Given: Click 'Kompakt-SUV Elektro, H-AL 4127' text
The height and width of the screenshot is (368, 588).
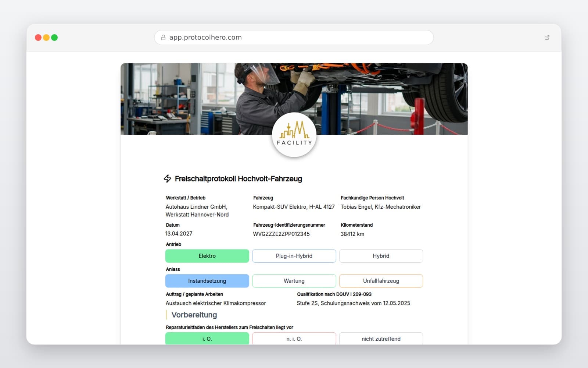Looking at the screenshot, I should [x=294, y=207].
